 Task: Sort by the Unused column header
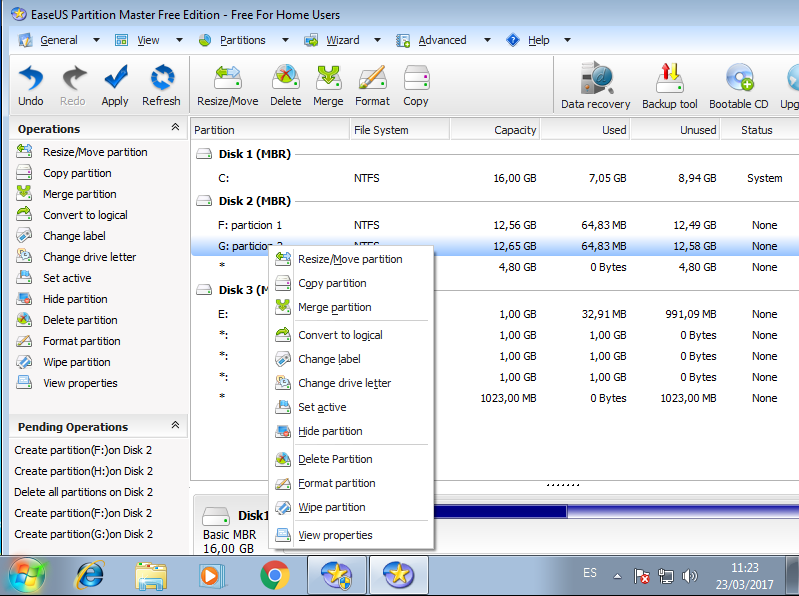[x=675, y=130]
